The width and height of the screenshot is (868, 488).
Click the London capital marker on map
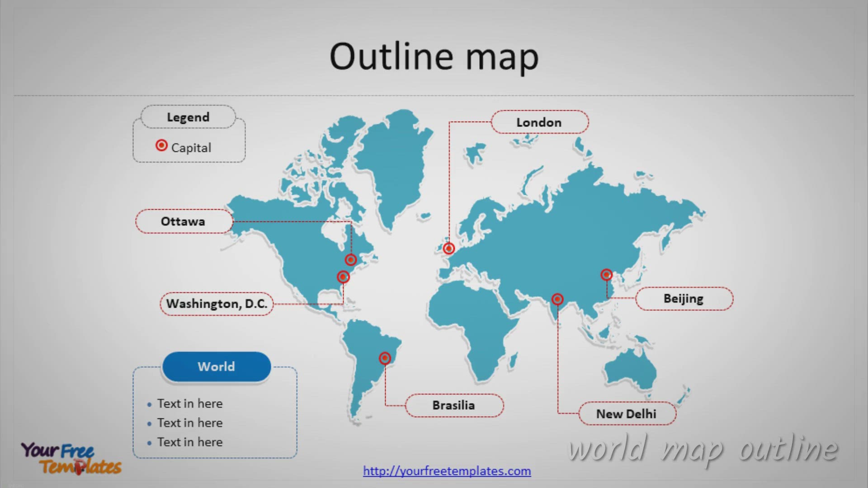click(448, 249)
